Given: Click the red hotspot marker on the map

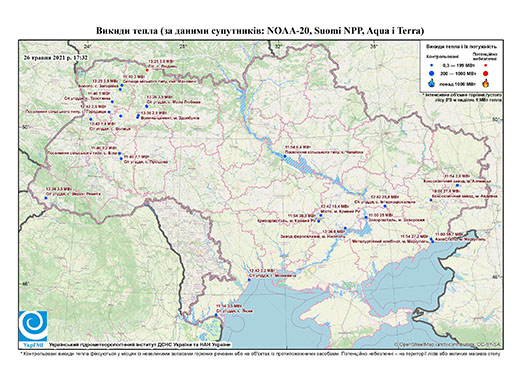Looking at the screenshot, I should pos(147,70).
